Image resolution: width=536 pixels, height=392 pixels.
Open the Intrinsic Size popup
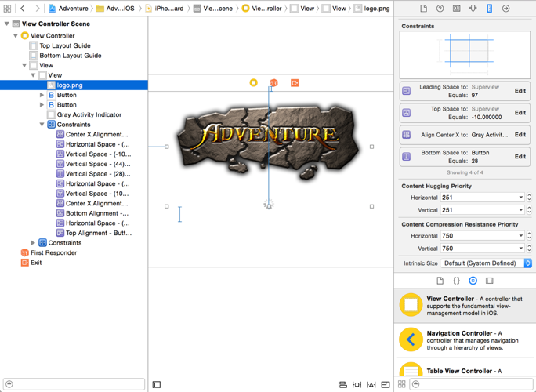(x=486, y=263)
